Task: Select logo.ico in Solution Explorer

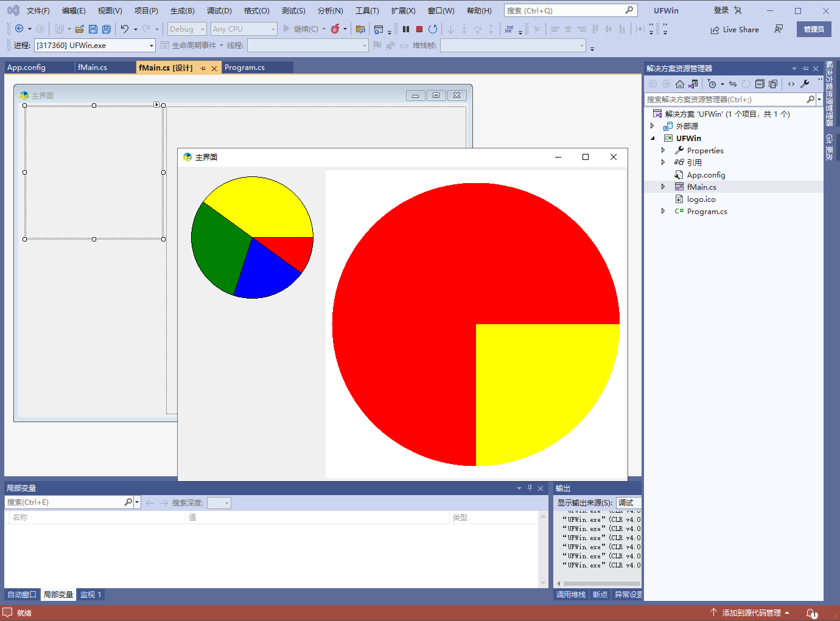Action: 701,199
